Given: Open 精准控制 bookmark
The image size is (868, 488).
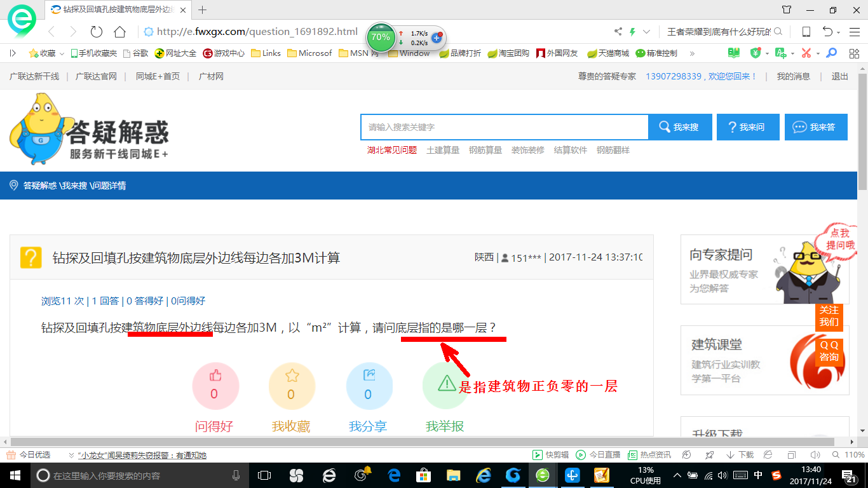Looking at the screenshot, I should (656, 53).
